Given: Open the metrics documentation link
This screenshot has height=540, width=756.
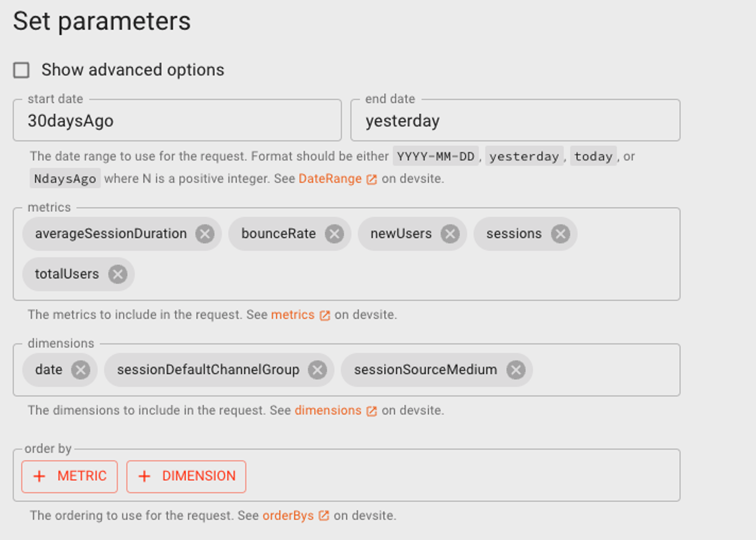Looking at the screenshot, I should click(292, 315).
